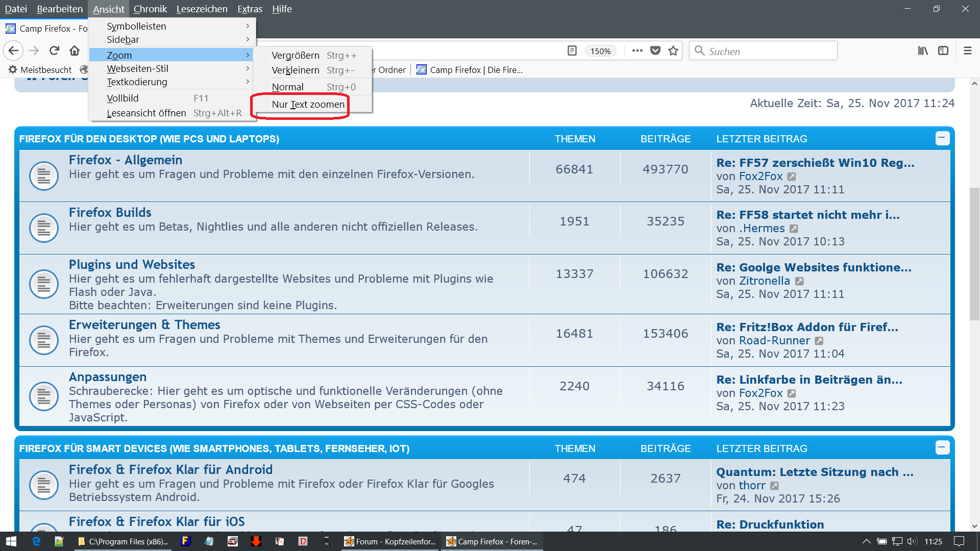
Task: Toggle 'Nur Text zoomen' option
Action: click(x=308, y=105)
